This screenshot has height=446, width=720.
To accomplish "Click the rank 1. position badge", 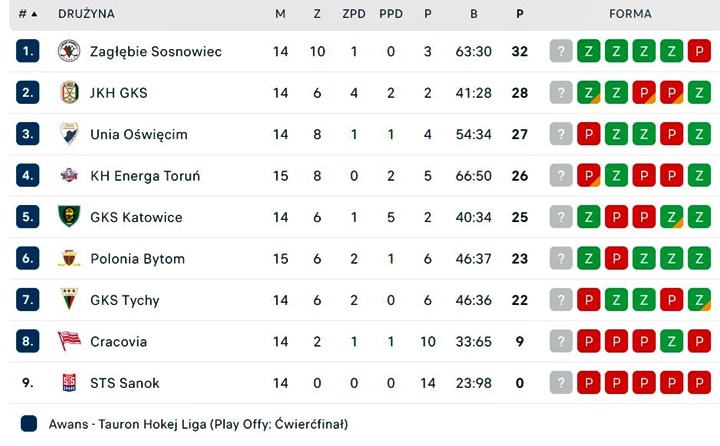I will click(28, 51).
